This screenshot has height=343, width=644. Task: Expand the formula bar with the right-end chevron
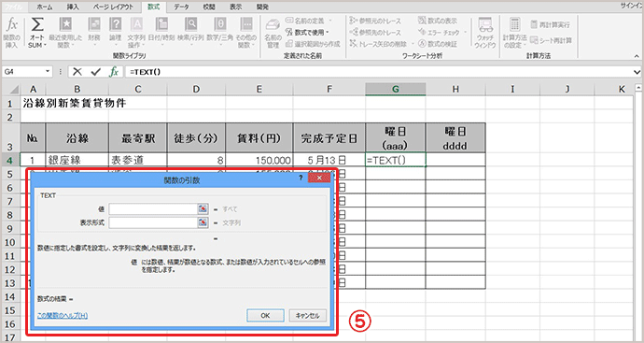point(637,72)
